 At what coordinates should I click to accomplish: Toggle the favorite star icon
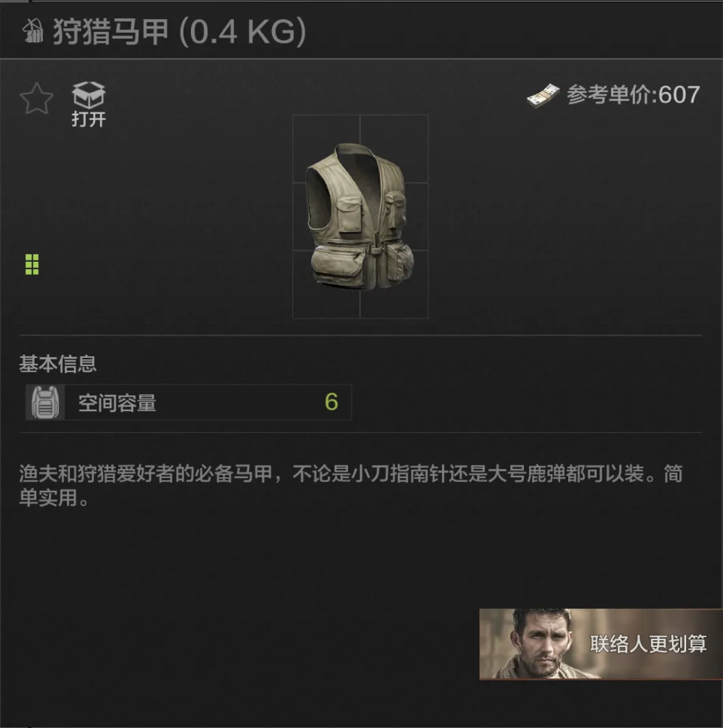point(37,98)
